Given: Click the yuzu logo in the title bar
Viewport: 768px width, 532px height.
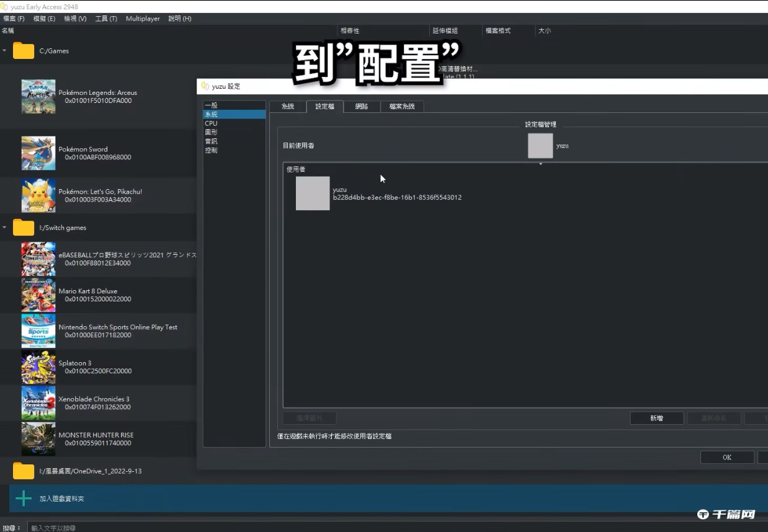Looking at the screenshot, I should tap(5, 6).
